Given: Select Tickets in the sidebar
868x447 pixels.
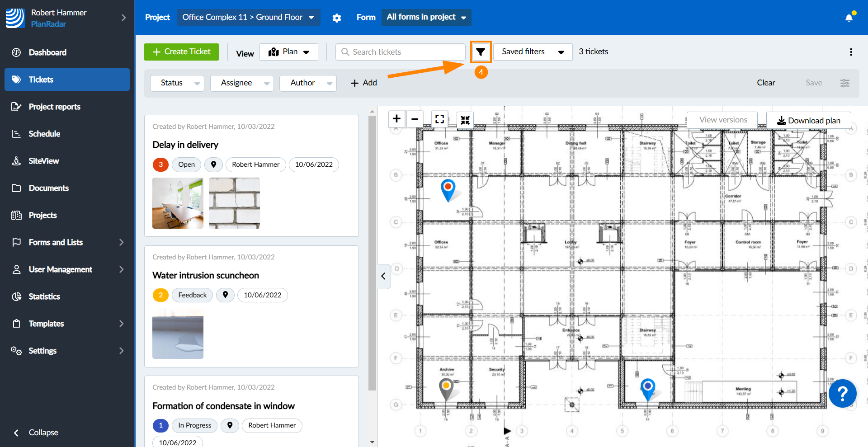Looking at the screenshot, I should 67,80.
